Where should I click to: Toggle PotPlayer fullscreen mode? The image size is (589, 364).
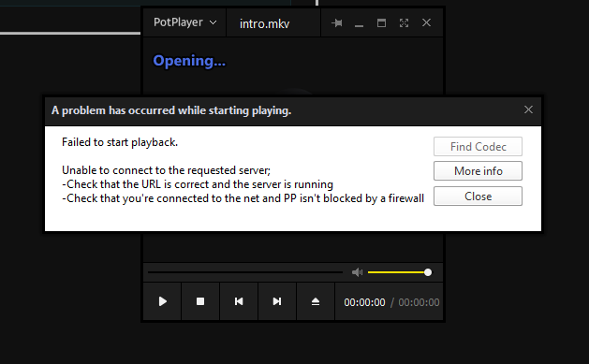[x=404, y=23]
